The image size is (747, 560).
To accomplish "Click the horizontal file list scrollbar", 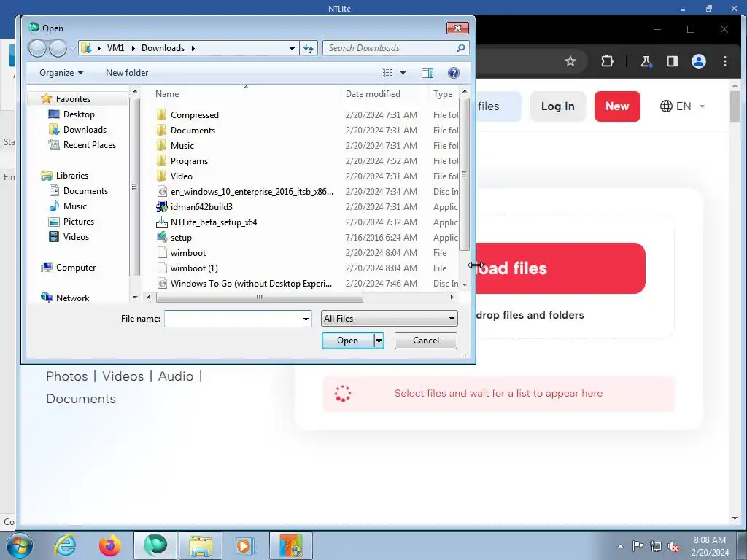I will 260,297.
